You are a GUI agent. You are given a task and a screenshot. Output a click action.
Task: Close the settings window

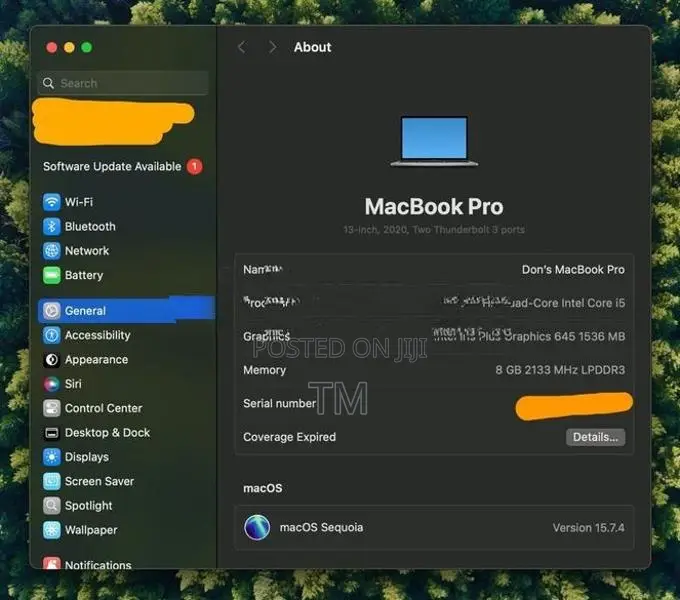click(52, 47)
